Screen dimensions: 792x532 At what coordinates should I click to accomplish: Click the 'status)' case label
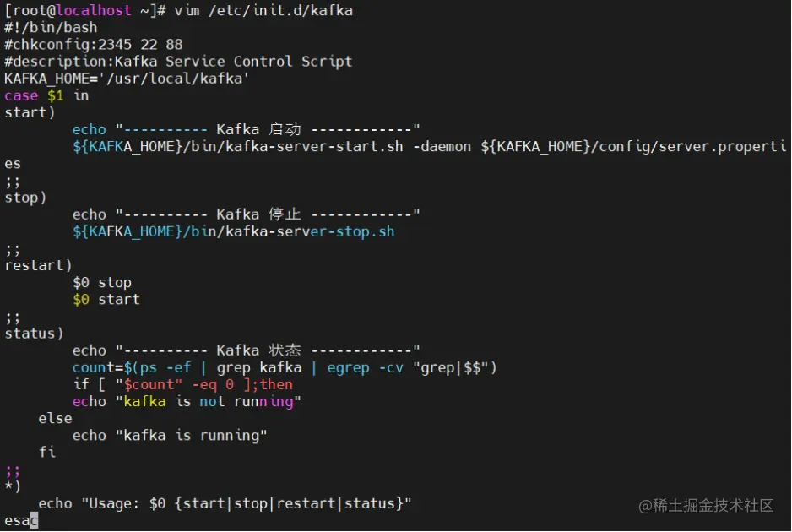pyautogui.click(x=34, y=334)
